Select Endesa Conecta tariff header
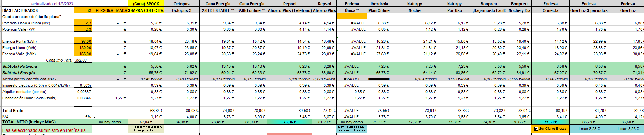This screenshot has width=644, height=135. (550, 10)
